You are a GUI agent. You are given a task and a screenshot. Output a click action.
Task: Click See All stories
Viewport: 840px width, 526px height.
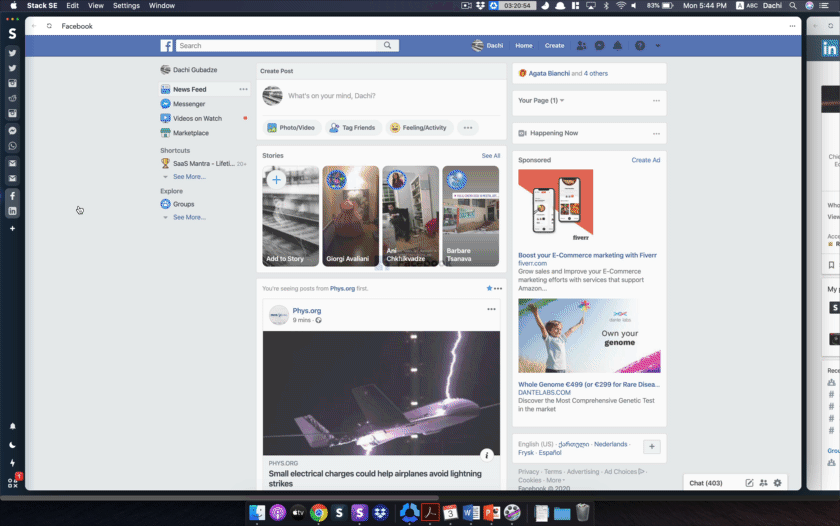pos(491,156)
